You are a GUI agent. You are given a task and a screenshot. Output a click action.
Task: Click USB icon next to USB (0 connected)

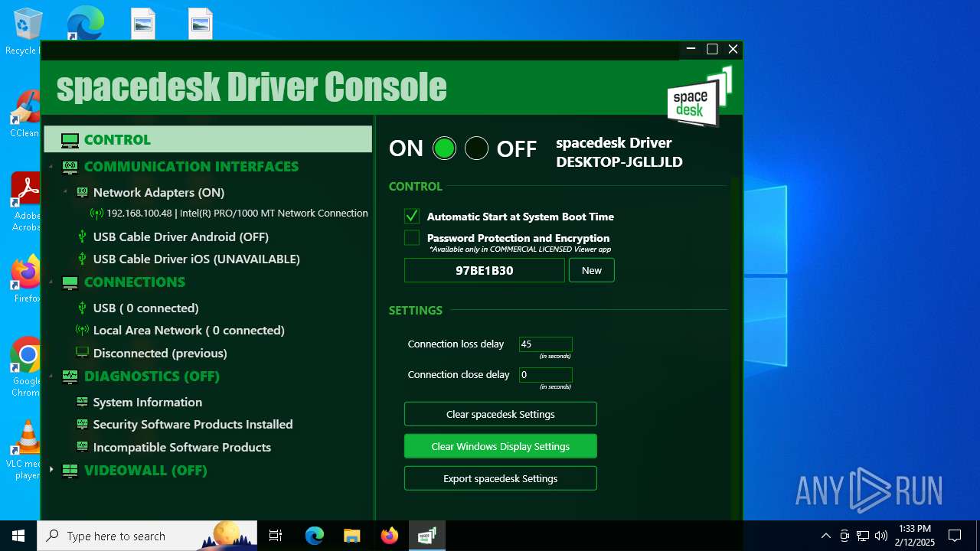83,308
